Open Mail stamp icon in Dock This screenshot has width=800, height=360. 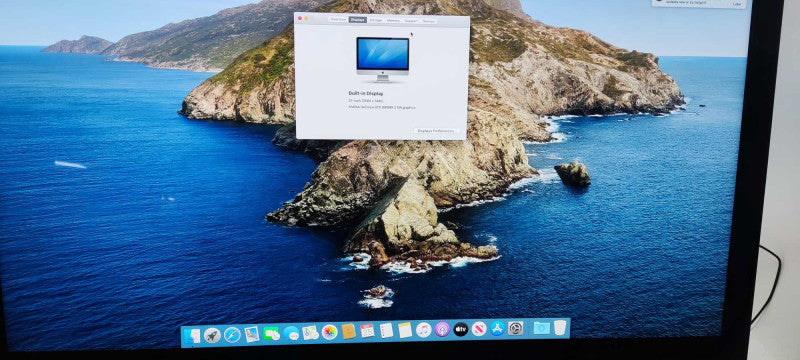tap(252, 334)
